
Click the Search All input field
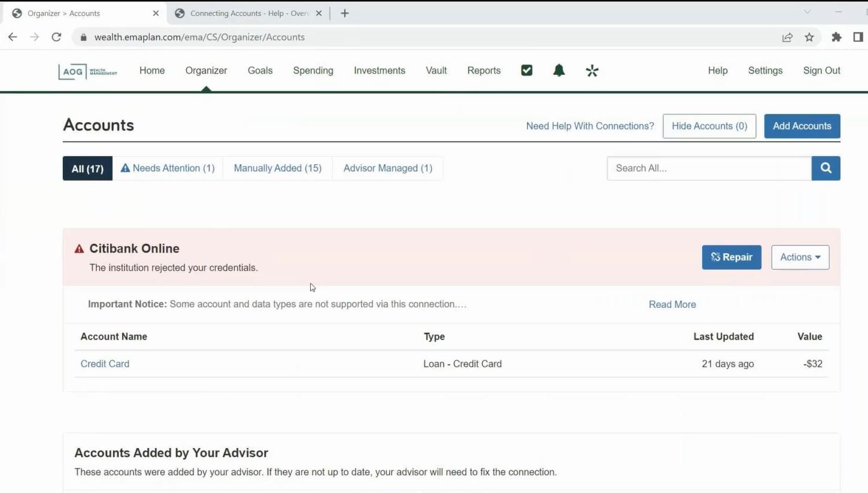point(709,168)
